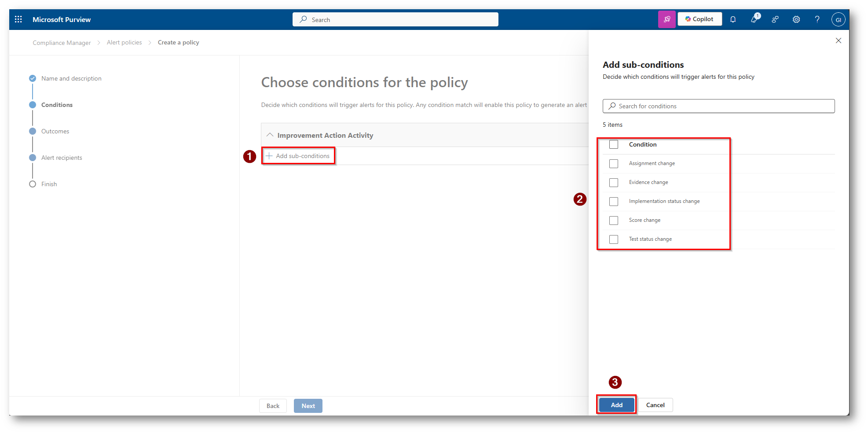Open Copilot from the header
This screenshot has width=868, height=434.
coord(700,19)
